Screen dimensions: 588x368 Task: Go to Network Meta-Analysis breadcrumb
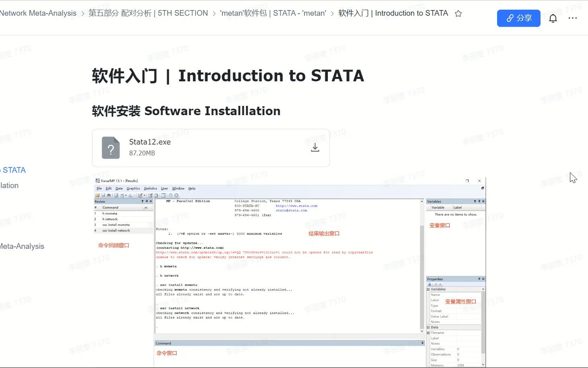pyautogui.click(x=38, y=13)
